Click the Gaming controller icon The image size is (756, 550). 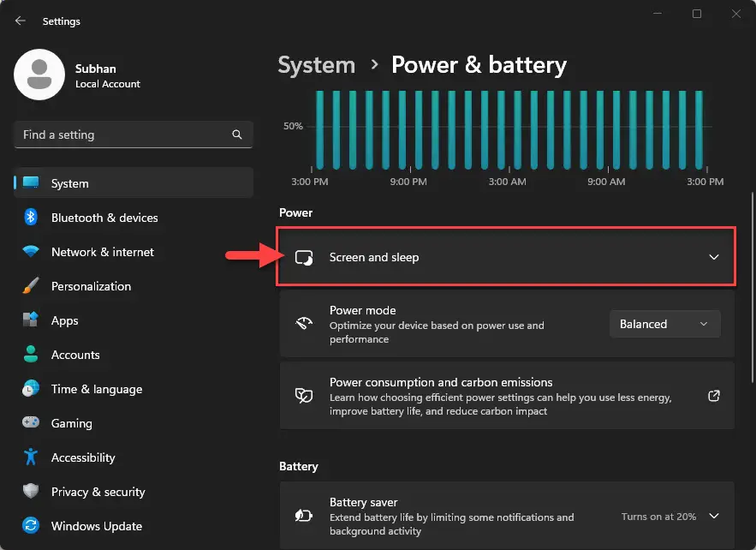31,422
